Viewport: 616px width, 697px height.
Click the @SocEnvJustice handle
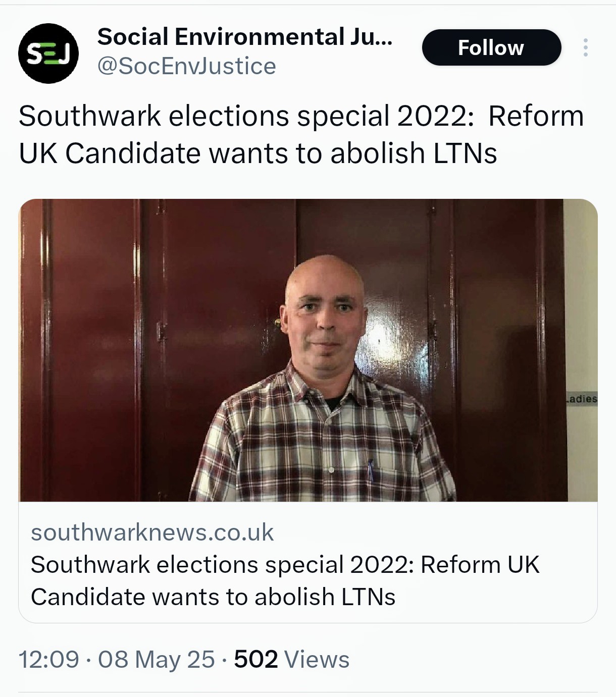pos(186,66)
